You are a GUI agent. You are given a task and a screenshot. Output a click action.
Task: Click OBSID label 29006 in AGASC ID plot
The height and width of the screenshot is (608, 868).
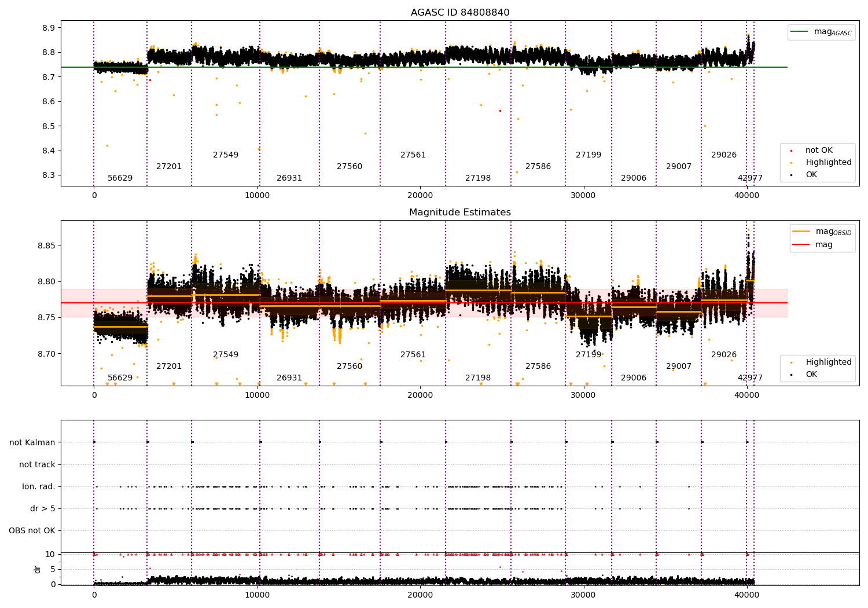634,178
